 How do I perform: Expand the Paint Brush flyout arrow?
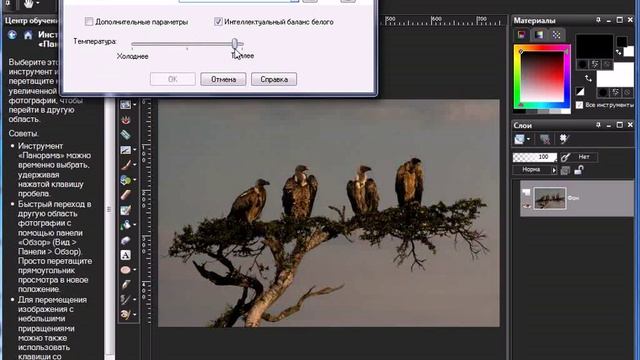pos(134,165)
